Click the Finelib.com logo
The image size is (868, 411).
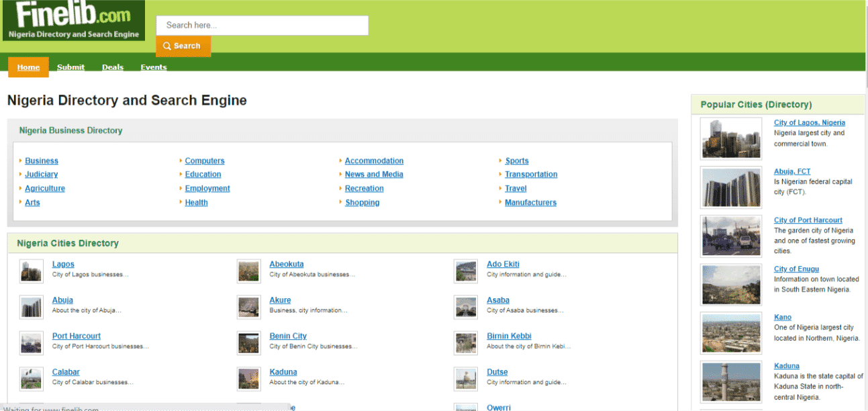point(74,20)
